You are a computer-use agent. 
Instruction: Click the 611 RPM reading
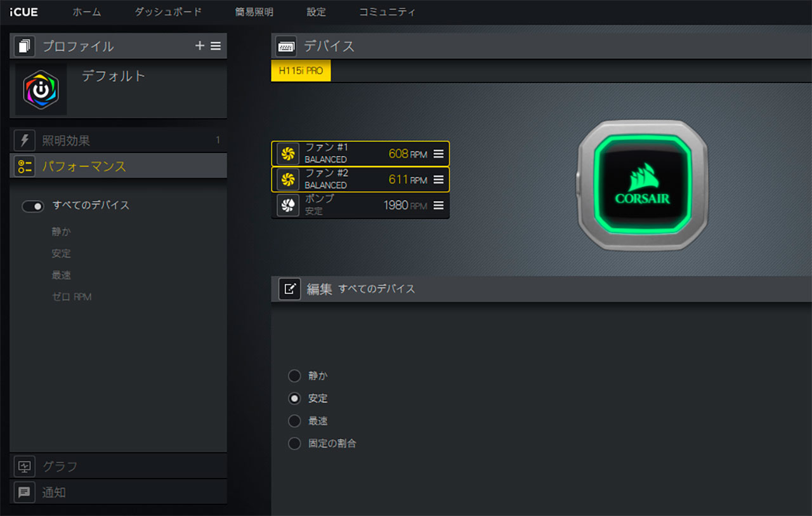(x=408, y=180)
